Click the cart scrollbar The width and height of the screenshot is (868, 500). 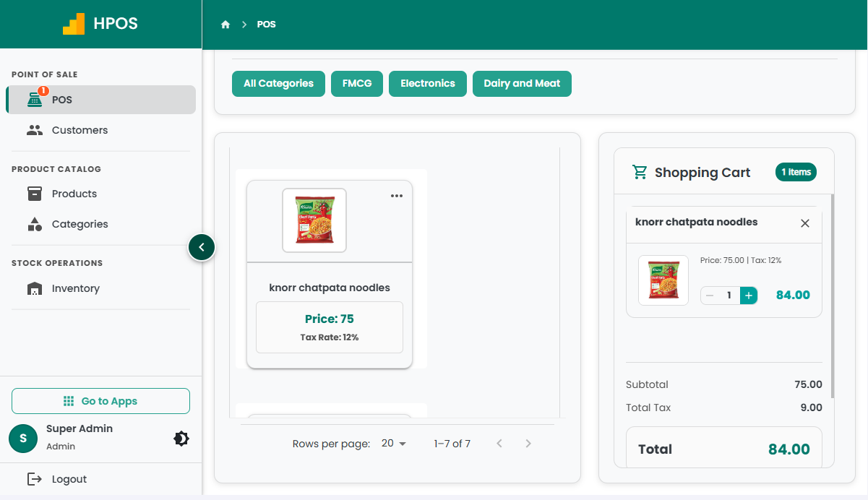click(x=833, y=296)
